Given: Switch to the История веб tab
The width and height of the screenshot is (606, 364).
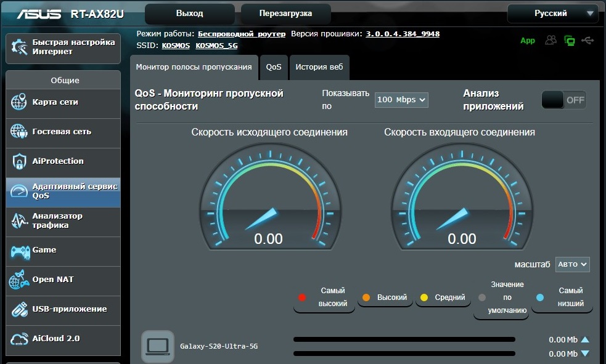Looking at the screenshot, I should pos(319,67).
